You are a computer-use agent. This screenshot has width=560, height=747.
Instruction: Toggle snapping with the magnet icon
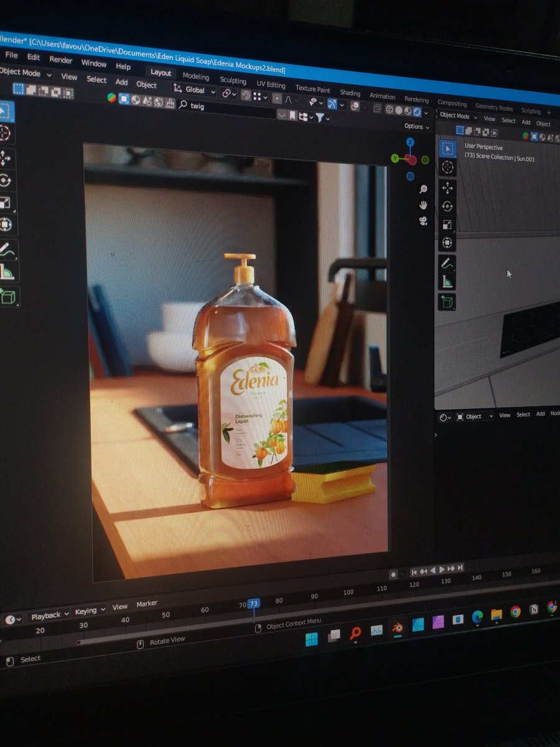pos(246,96)
